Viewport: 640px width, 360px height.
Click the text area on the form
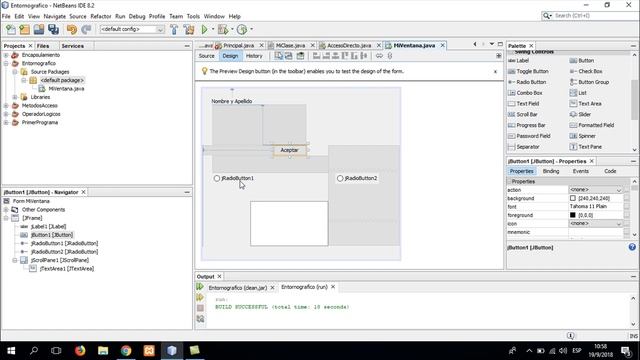coord(289,224)
